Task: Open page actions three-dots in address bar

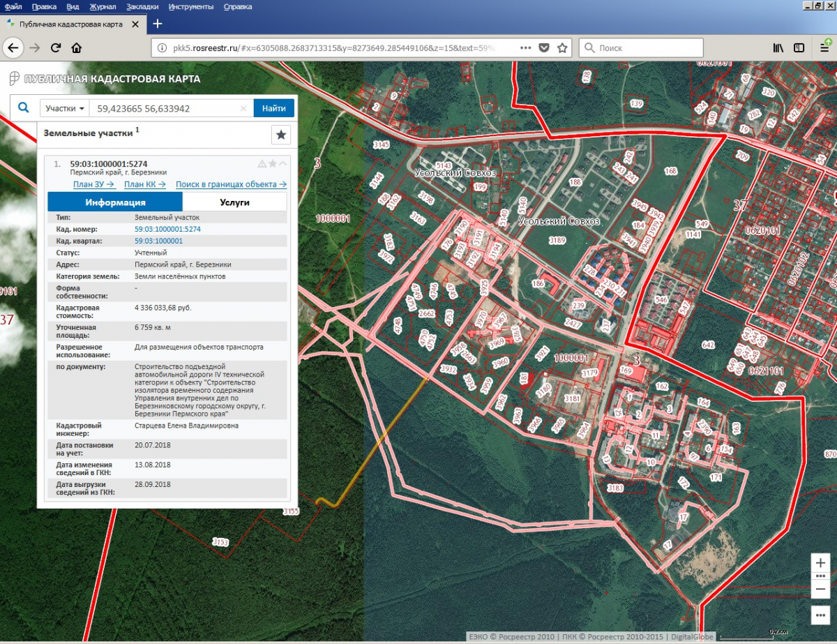Action: (x=526, y=48)
